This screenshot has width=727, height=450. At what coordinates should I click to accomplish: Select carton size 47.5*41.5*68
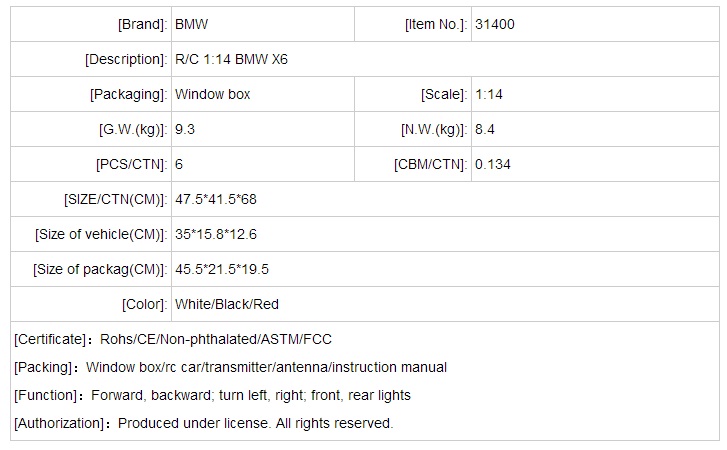(x=216, y=199)
